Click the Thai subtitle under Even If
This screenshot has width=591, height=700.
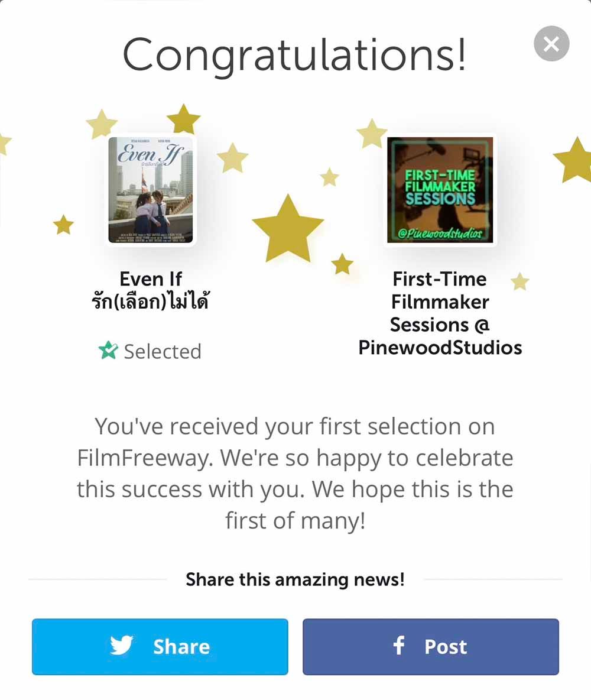151,302
